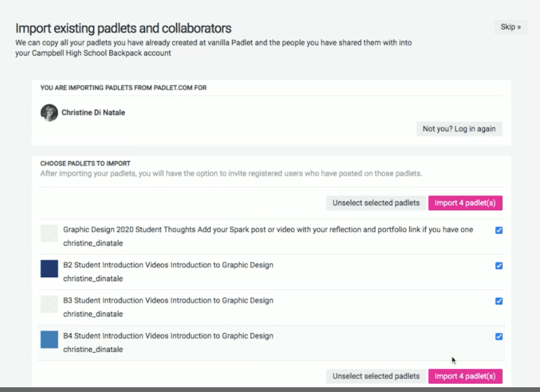Click the light blue B4 padlet thumbnail
This screenshot has height=392, width=540.
[50, 340]
